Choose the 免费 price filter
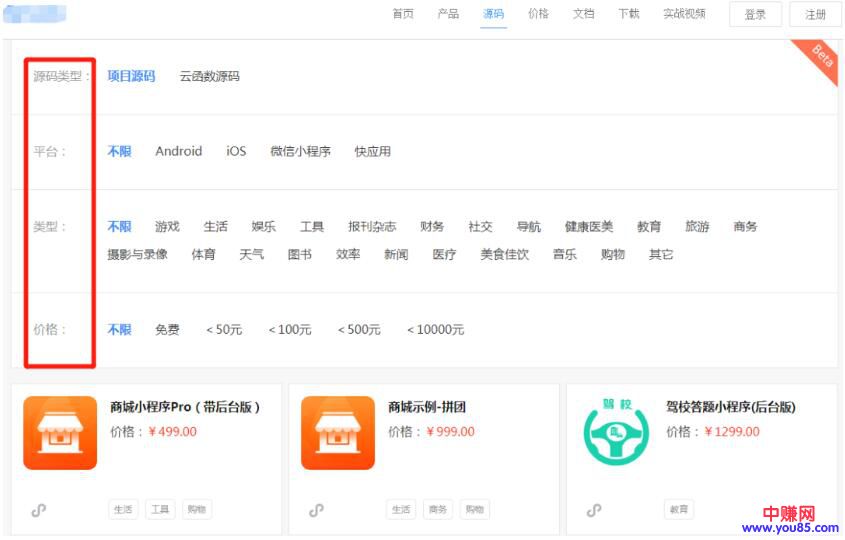This screenshot has height=540, width=845. point(167,330)
